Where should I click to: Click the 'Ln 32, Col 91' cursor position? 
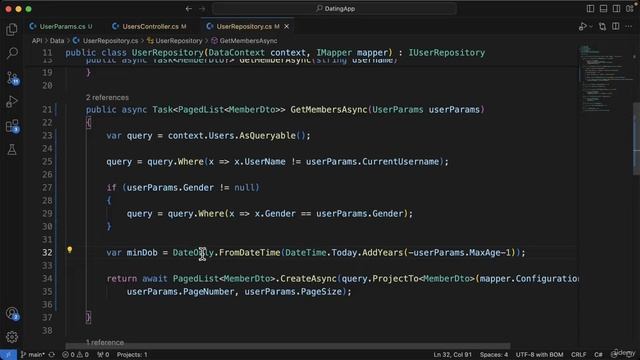[452, 355]
